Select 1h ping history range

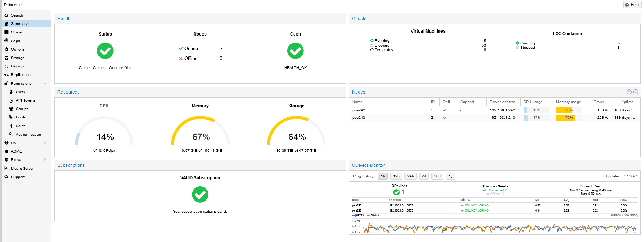(383, 176)
